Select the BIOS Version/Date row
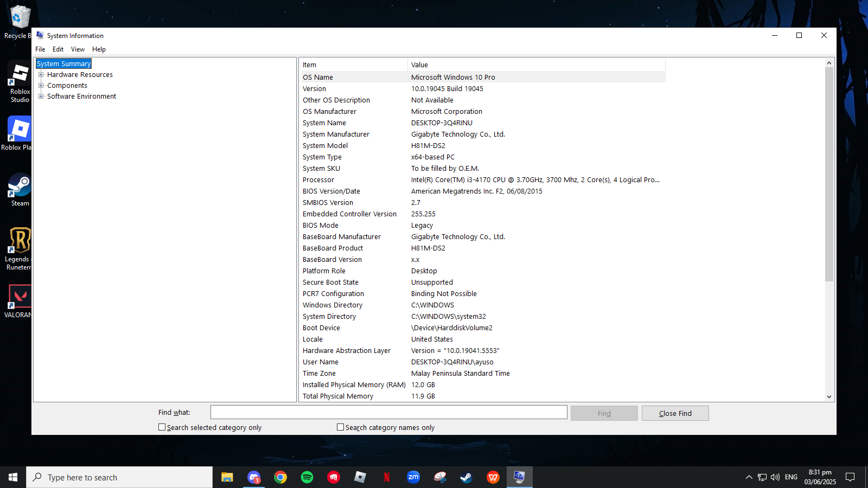This screenshot has height=488, width=868. click(482, 191)
